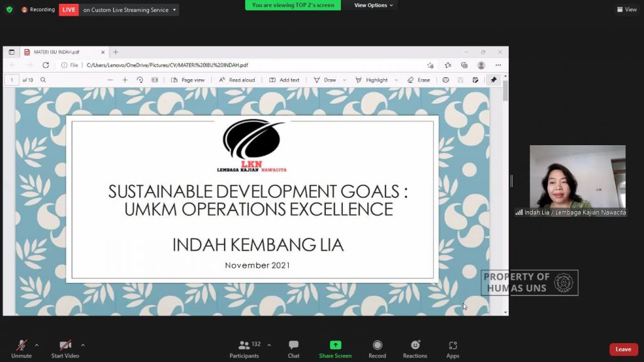Click the scrollbar down arrow in PDF viewer
The width and height of the screenshot is (644, 362).
coord(505,312)
